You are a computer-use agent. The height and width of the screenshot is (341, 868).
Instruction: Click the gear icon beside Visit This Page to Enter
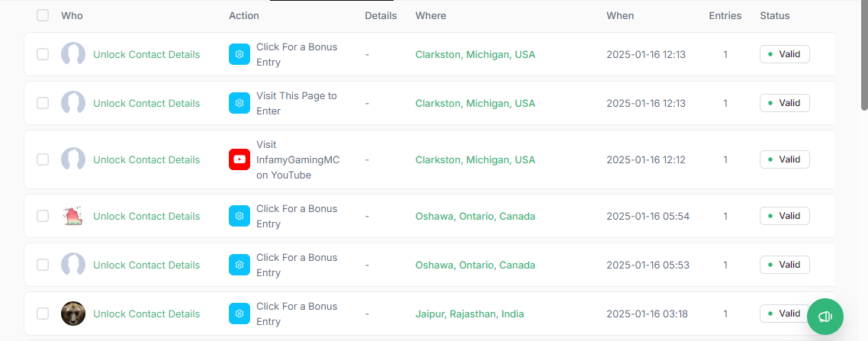click(240, 103)
